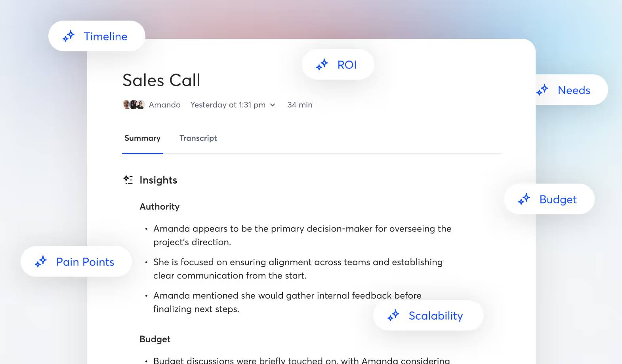Click the participant avatars group

pyautogui.click(x=134, y=105)
